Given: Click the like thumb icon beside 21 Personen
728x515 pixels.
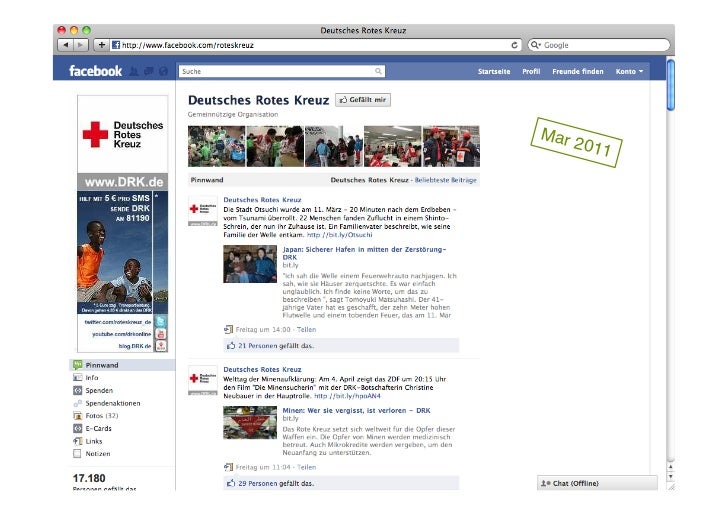Looking at the screenshot, I should point(231,346).
